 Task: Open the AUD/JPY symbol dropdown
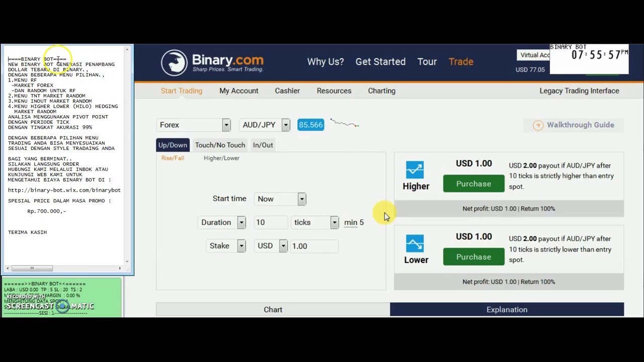265,125
